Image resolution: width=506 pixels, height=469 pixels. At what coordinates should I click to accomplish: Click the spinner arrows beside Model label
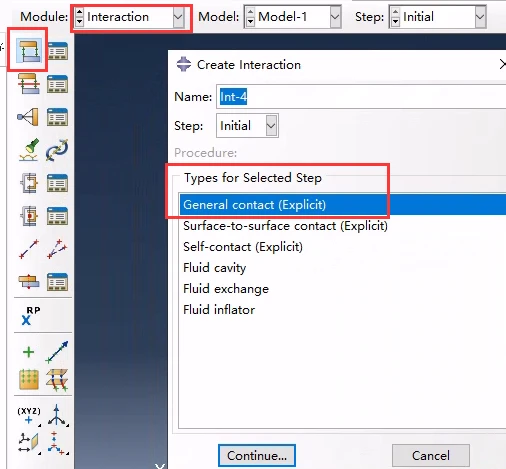point(250,17)
